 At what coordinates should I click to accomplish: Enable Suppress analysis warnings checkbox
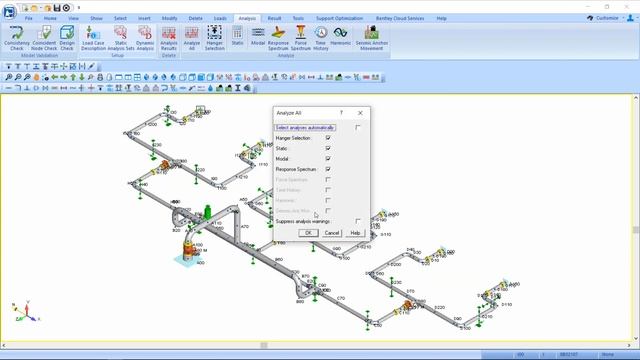pyautogui.click(x=358, y=221)
